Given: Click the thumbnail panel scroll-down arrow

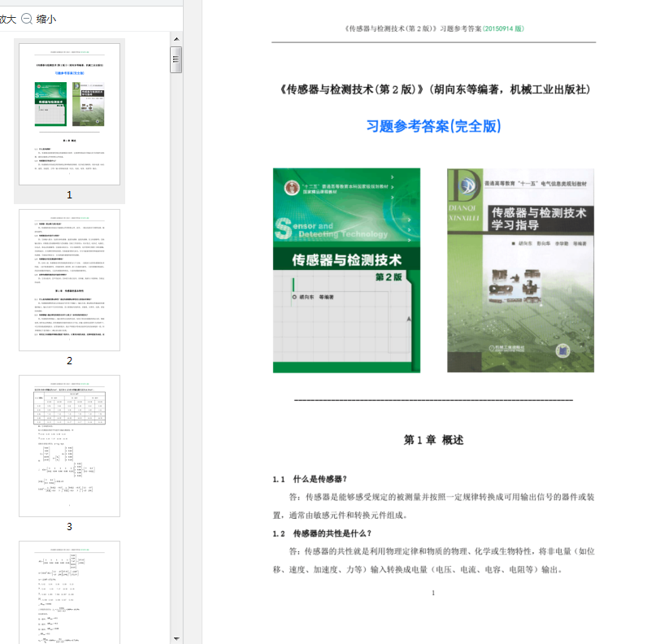Looking at the screenshot, I should coord(176,638).
